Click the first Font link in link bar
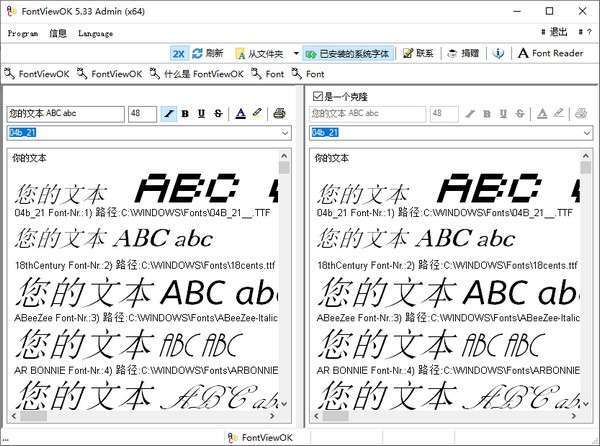Screen dimensions: 600x446 click(x=268, y=74)
